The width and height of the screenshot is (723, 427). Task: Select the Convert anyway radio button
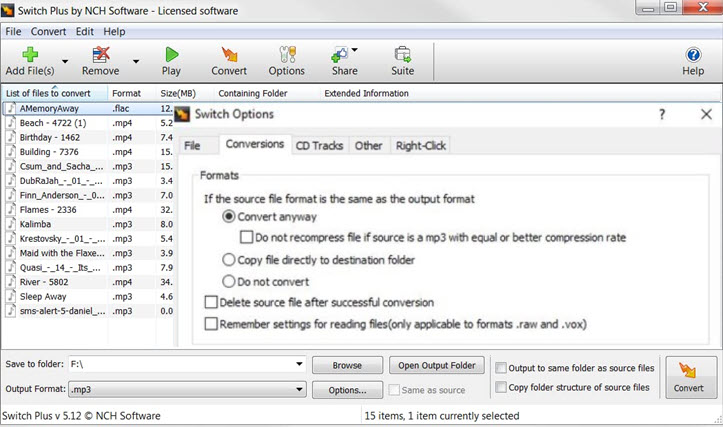(229, 217)
